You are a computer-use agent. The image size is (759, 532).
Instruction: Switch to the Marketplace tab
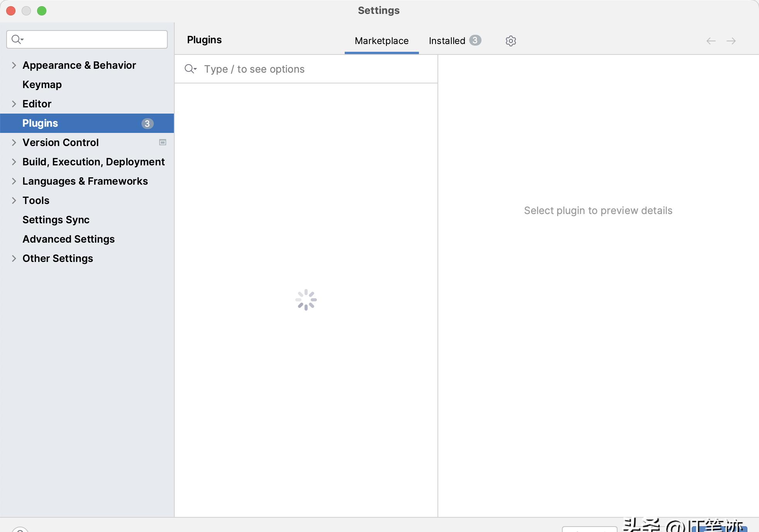(x=381, y=41)
